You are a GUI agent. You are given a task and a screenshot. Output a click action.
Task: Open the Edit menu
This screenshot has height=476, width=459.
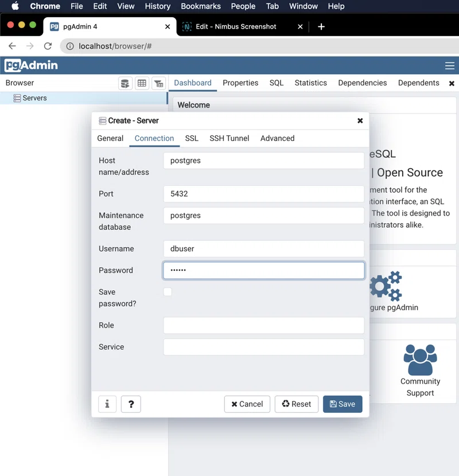click(x=100, y=6)
